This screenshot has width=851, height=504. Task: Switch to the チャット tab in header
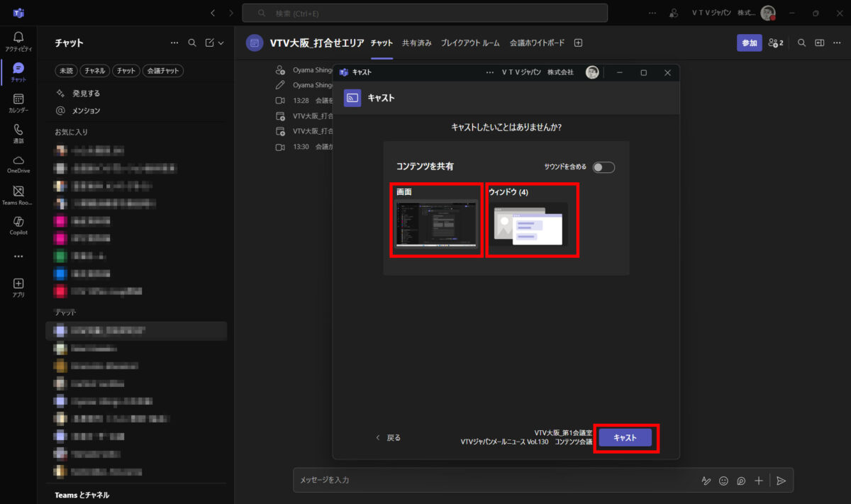pos(382,43)
